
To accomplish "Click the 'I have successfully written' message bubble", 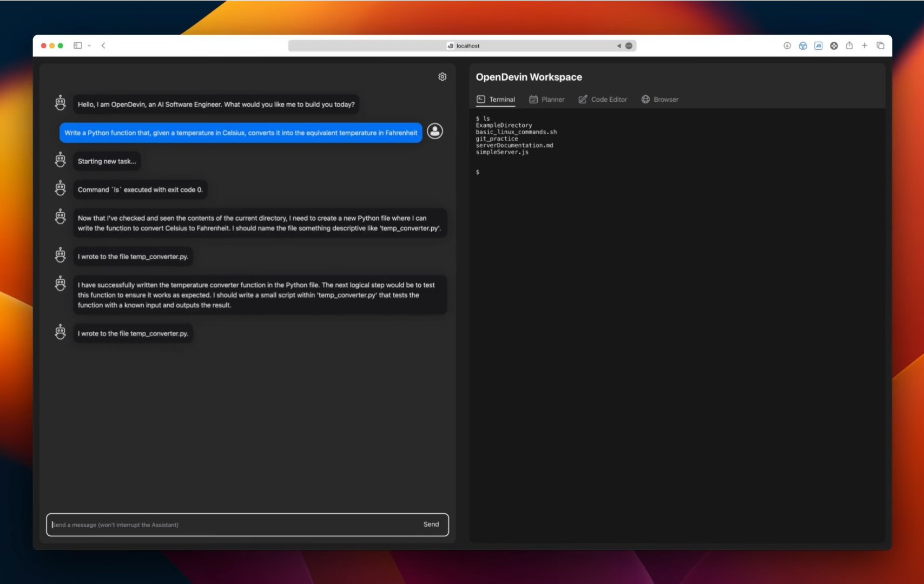I will (260, 295).
